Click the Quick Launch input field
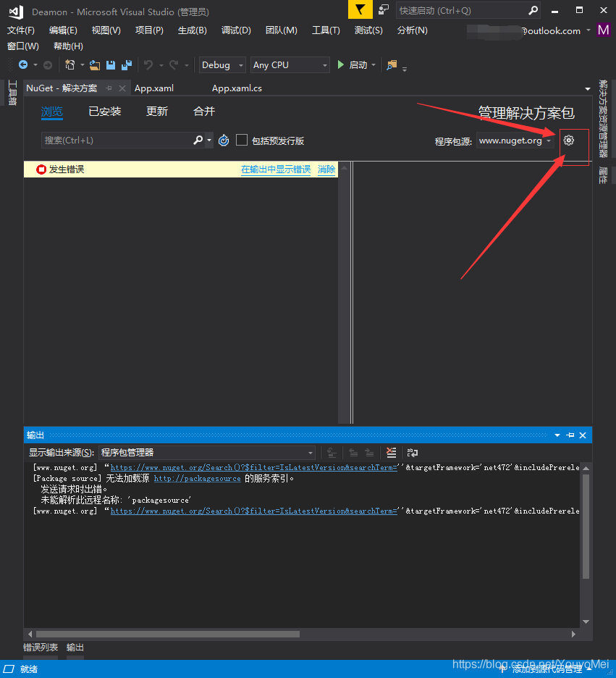This screenshot has width=616, height=678. point(461,10)
